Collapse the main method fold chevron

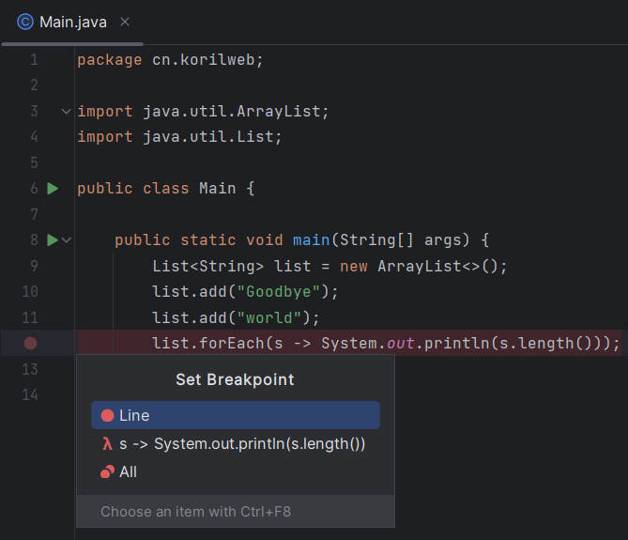[x=67, y=240]
